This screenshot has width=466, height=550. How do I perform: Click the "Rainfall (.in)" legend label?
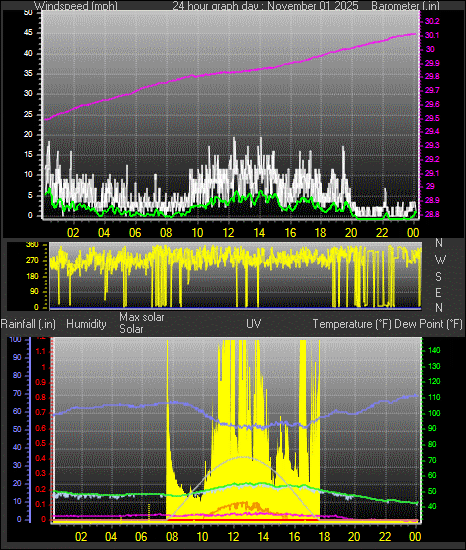point(28,324)
